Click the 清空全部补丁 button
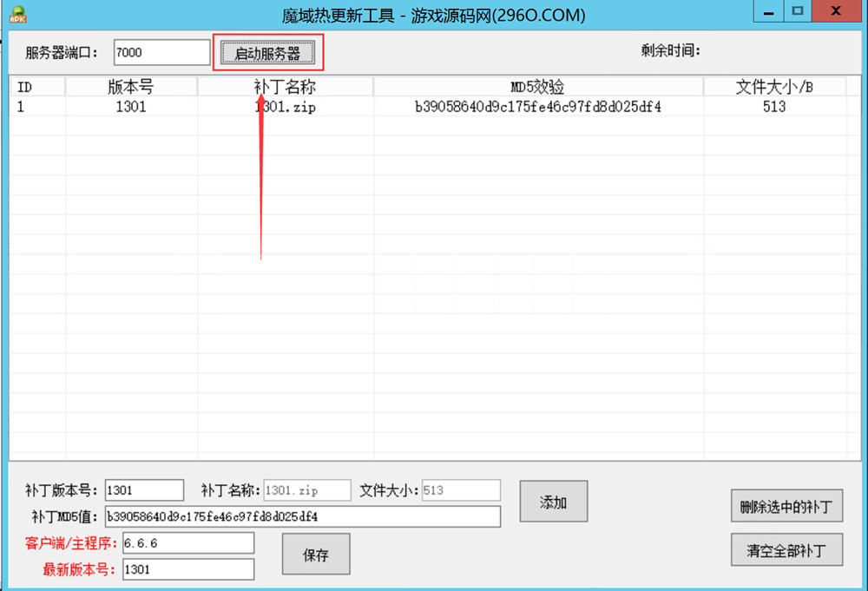 786,550
